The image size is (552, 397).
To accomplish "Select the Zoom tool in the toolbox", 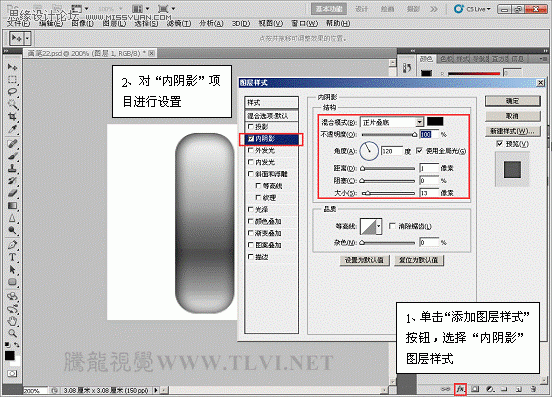I will 12,333.
